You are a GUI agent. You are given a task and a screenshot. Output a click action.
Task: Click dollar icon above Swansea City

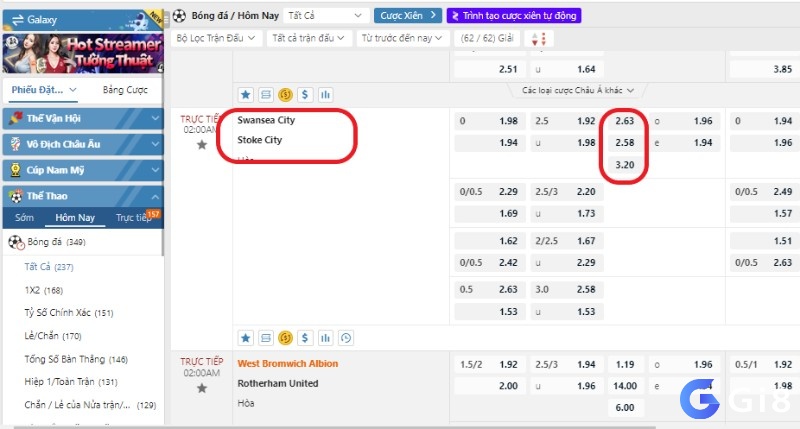(305, 94)
